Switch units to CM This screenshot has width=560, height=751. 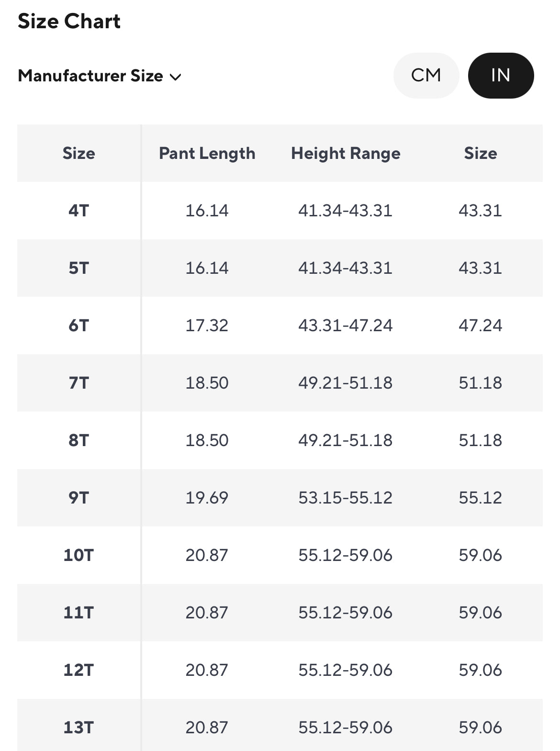(x=426, y=76)
